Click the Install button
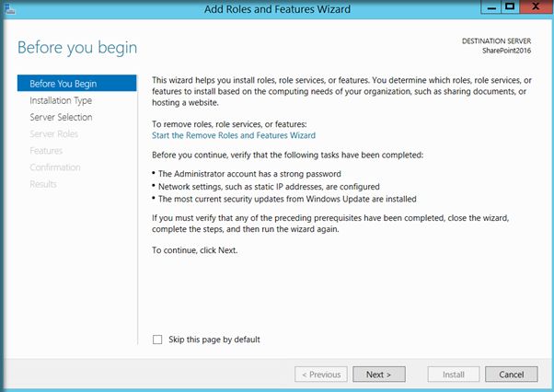This screenshot has height=392, width=554. pyautogui.click(x=454, y=375)
